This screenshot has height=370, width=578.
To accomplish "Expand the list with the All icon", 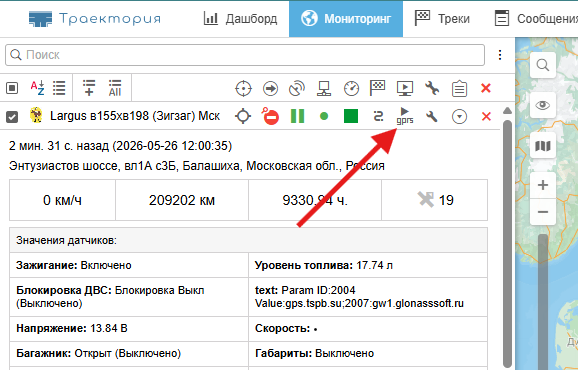I will pyautogui.click(x=115, y=88).
